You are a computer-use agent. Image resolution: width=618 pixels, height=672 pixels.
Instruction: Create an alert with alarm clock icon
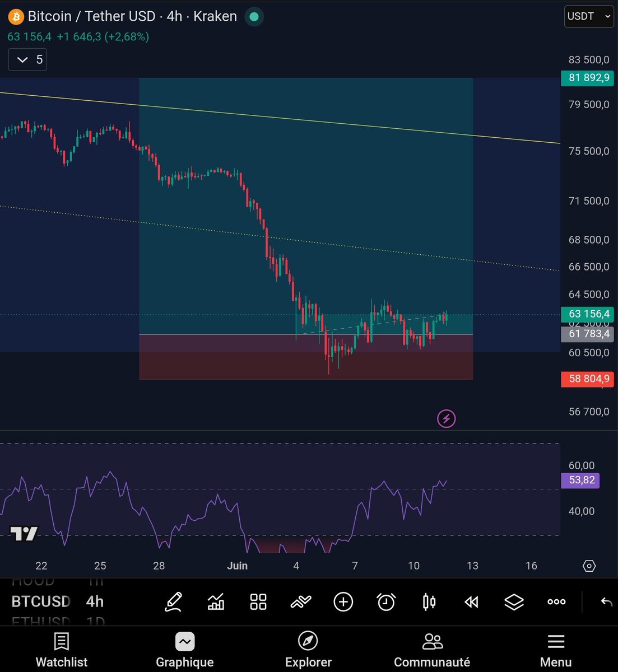click(x=386, y=602)
